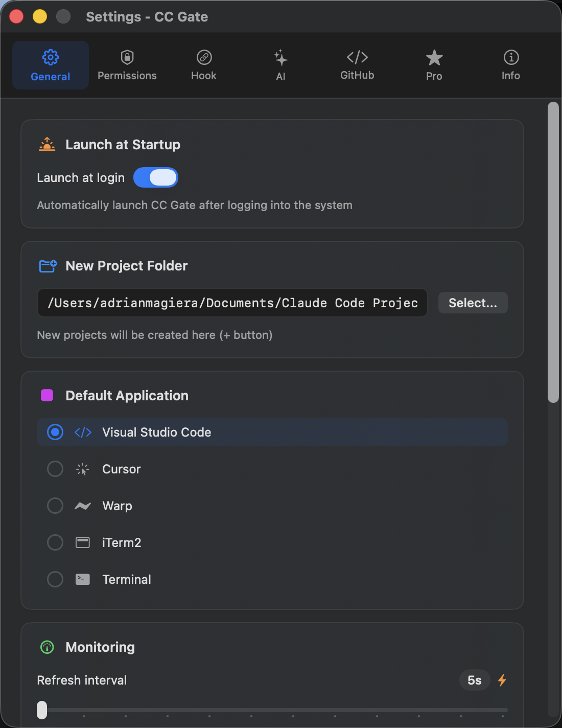The width and height of the screenshot is (562, 728).
Task: Select Visual Studio Code in Default Application list
Action: pyautogui.click(x=55, y=432)
